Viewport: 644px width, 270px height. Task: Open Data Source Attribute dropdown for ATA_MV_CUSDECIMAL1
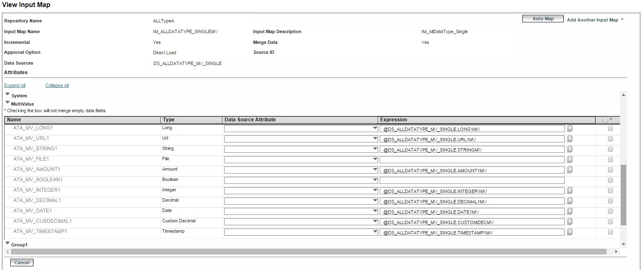click(301, 222)
